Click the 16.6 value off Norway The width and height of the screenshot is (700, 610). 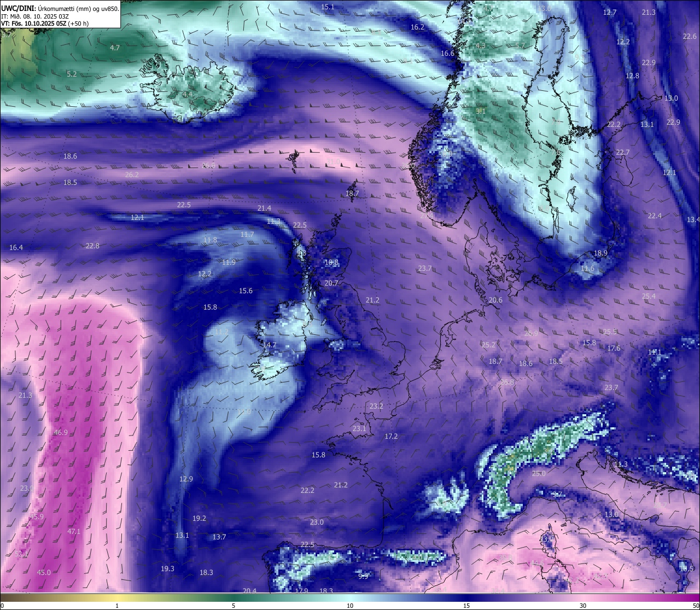[x=447, y=53]
